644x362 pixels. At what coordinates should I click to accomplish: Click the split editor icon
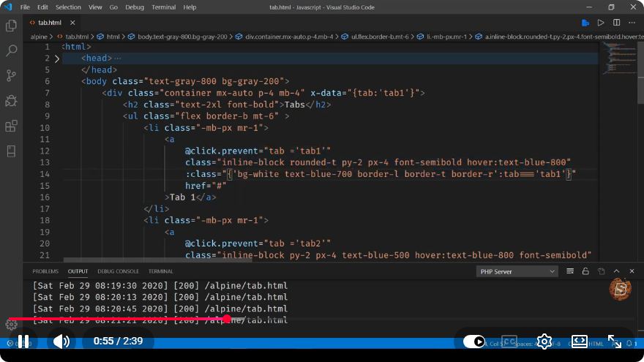click(616, 23)
